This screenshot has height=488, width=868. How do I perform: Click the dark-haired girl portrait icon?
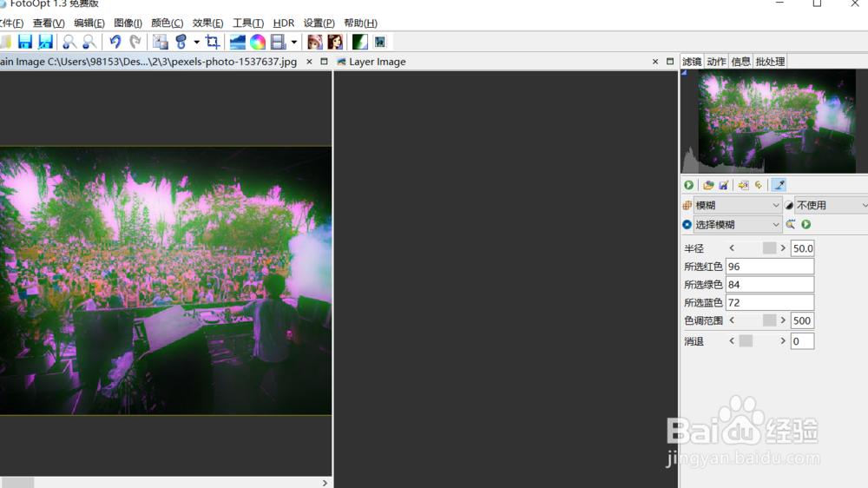point(335,42)
